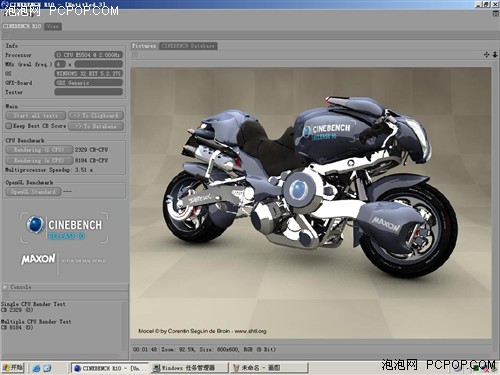Click the Tester name input field
The image size is (500, 375).
coord(89,92)
